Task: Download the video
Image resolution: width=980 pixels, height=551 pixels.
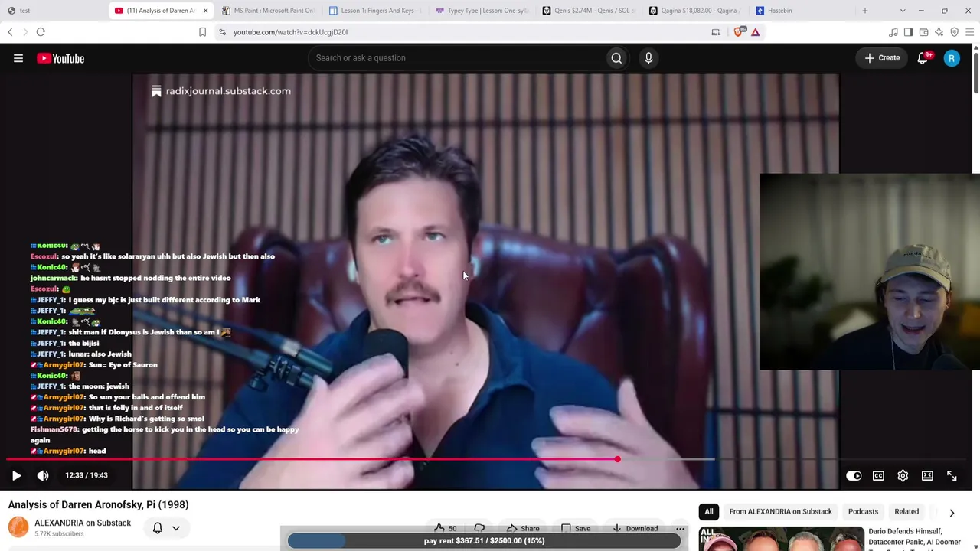Action: pyautogui.click(x=634, y=528)
